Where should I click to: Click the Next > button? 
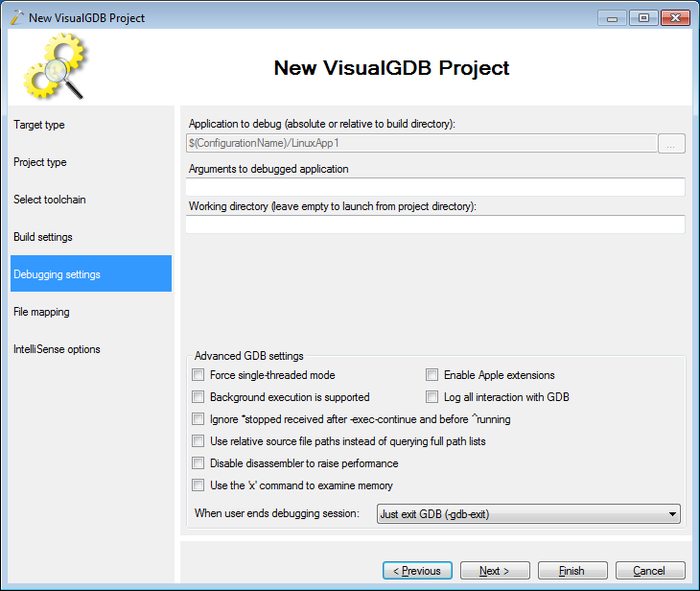pyautogui.click(x=495, y=570)
